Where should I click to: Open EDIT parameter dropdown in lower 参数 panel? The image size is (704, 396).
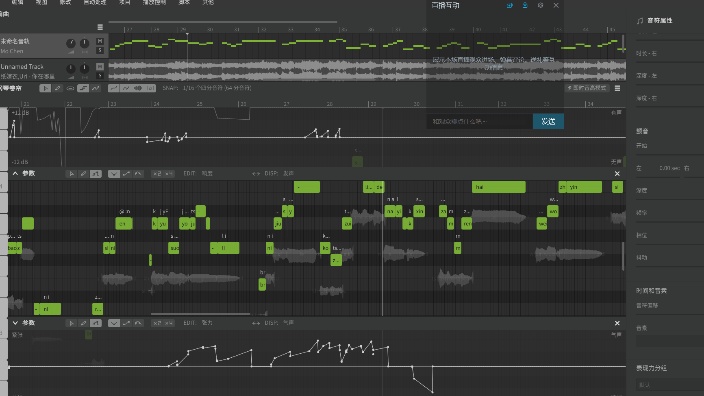tap(198, 323)
